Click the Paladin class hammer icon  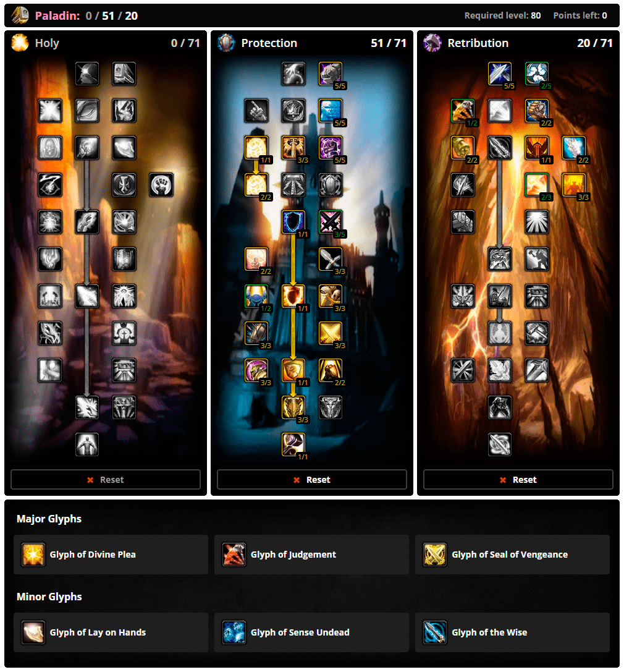[20, 15]
